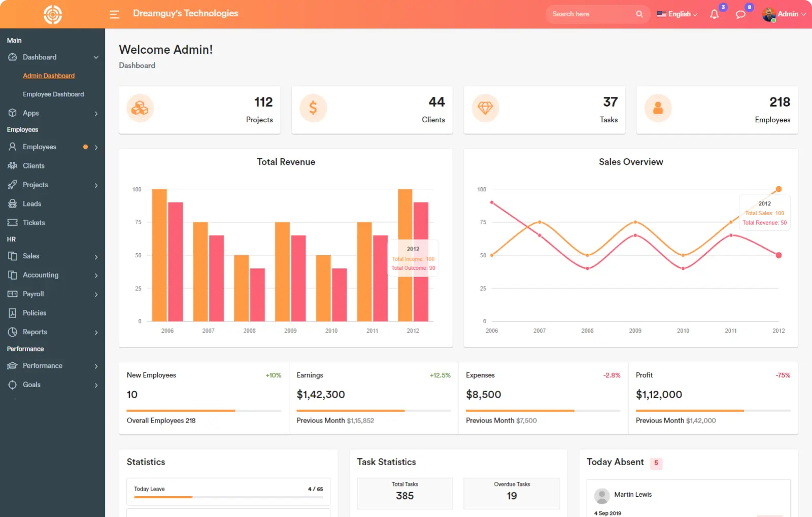The height and width of the screenshot is (517, 812).
Task: Expand the Apps submenu arrow
Action: 96,113
